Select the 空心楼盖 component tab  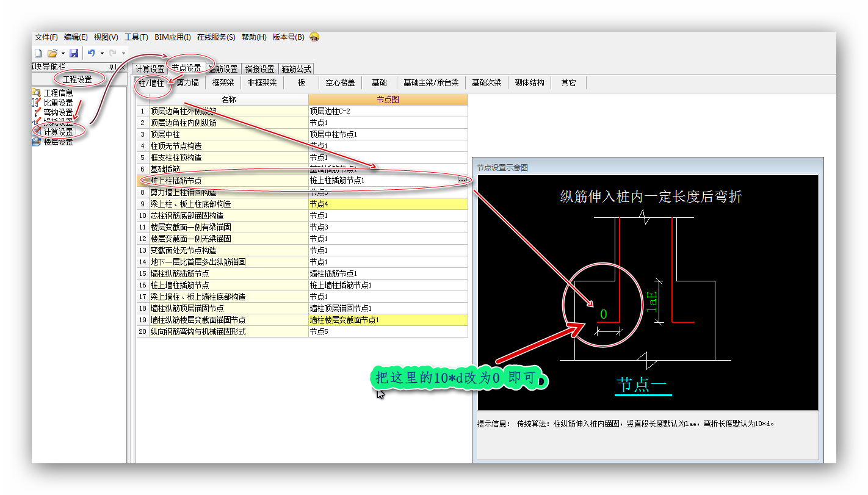pyautogui.click(x=340, y=83)
